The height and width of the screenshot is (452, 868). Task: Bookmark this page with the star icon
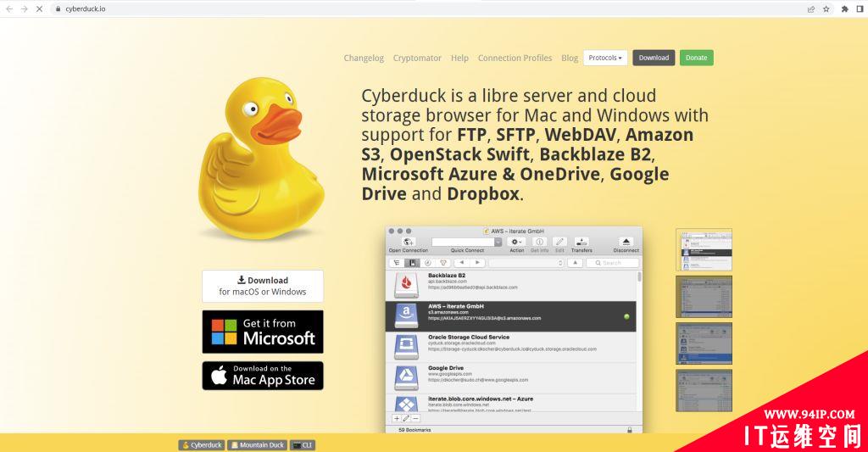tap(826, 8)
